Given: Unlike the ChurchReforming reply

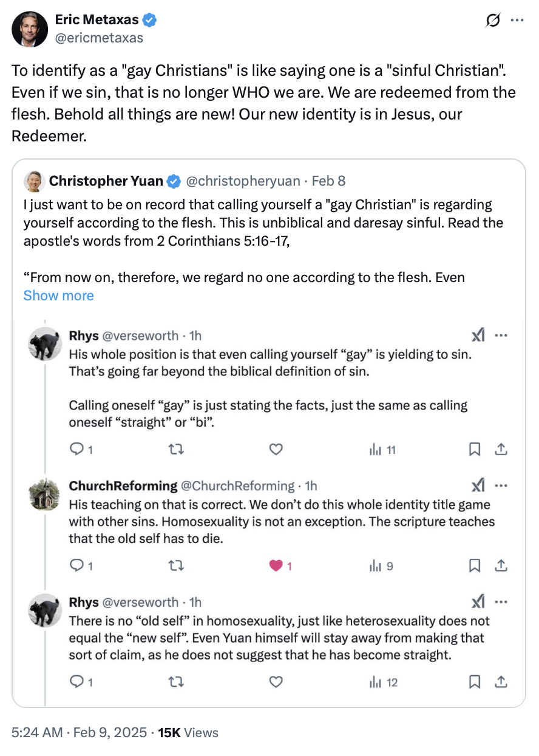Looking at the screenshot, I should coord(276,566).
